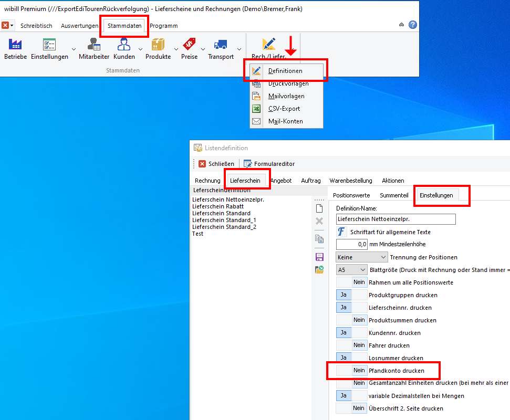Click the Schriftart font F icon

pos(341,232)
